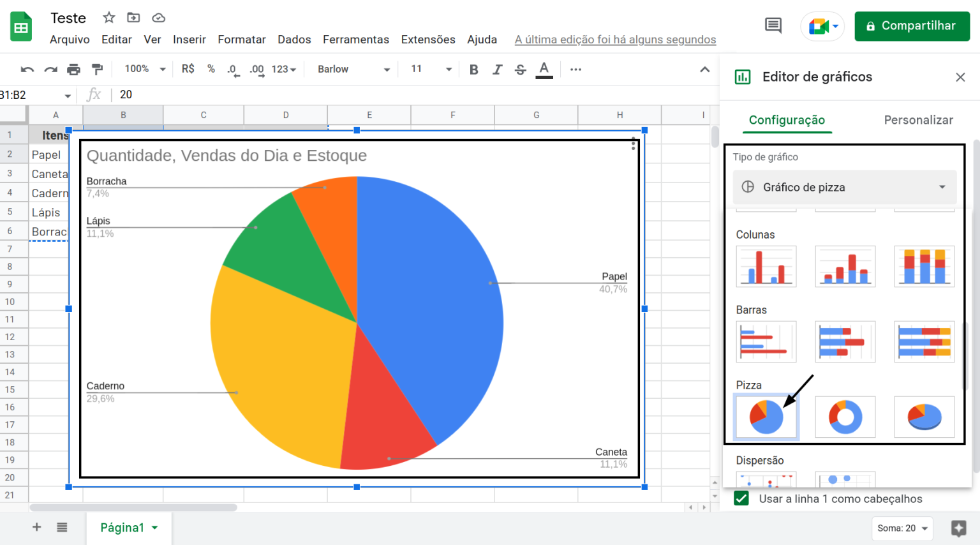
Task: Toggle 'Usar a linha 1 como cabeçalhos' checkbox
Action: click(x=741, y=498)
